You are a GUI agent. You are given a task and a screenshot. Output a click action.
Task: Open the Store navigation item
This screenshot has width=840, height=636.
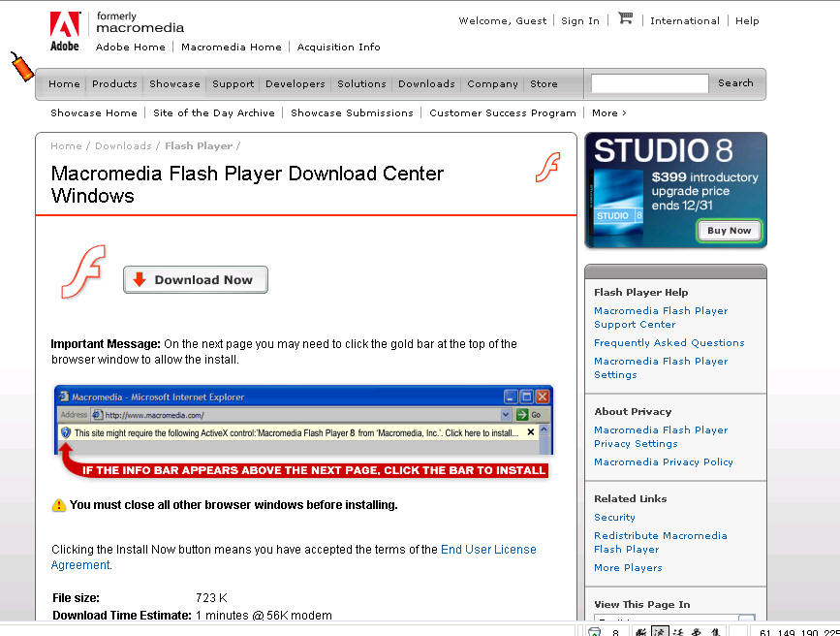click(544, 84)
